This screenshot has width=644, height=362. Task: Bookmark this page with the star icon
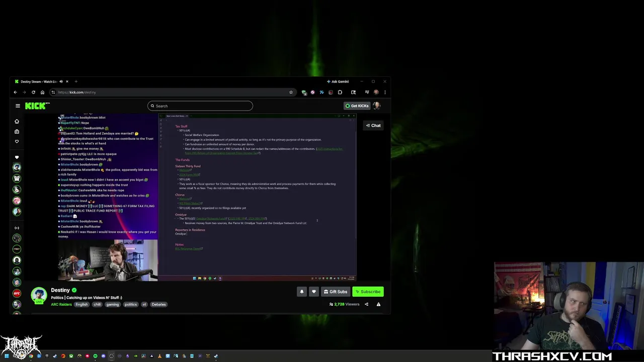(291, 92)
